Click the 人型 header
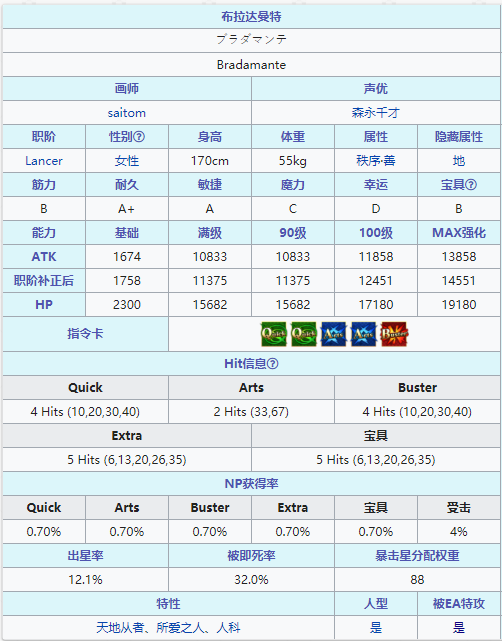Screen dimensions: 502x641 pyautogui.click(x=376, y=604)
